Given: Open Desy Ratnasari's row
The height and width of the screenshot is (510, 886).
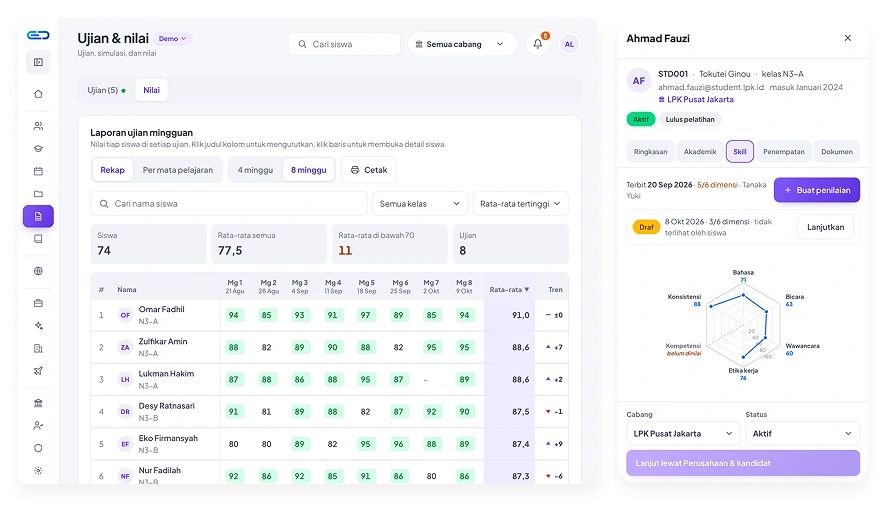Looking at the screenshot, I should click(x=329, y=412).
